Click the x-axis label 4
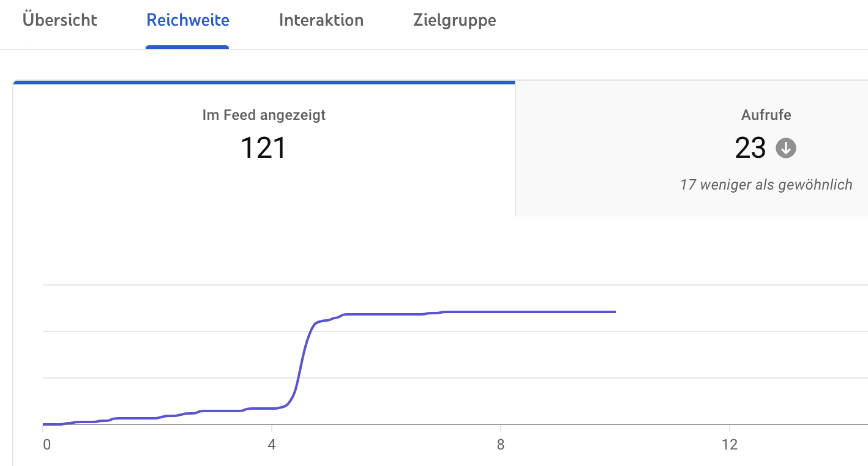The width and height of the screenshot is (868, 466). coord(272,445)
